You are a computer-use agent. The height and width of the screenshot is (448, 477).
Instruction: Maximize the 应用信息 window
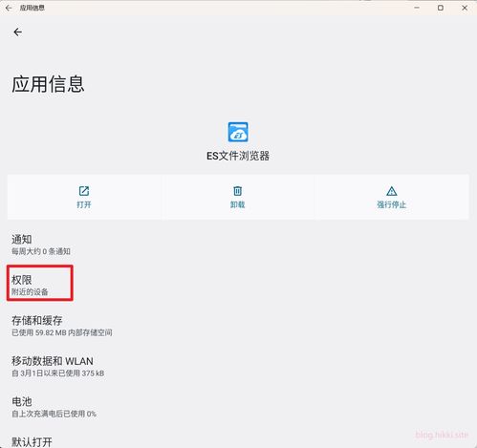[x=441, y=8]
